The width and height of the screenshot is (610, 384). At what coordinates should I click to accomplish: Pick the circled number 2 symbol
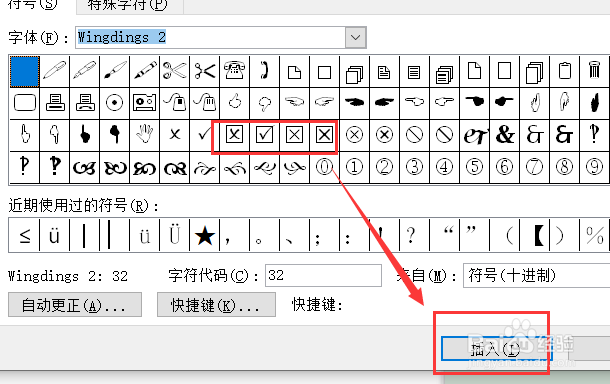tap(384, 167)
